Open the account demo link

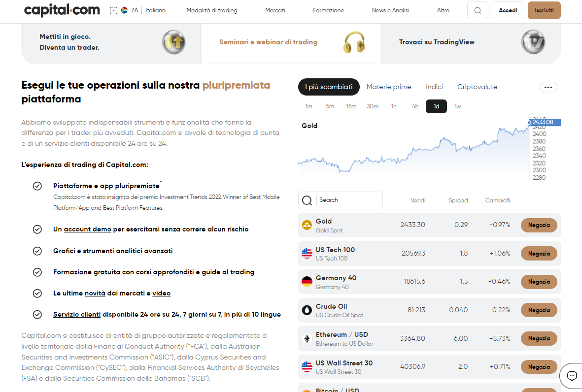click(88, 229)
